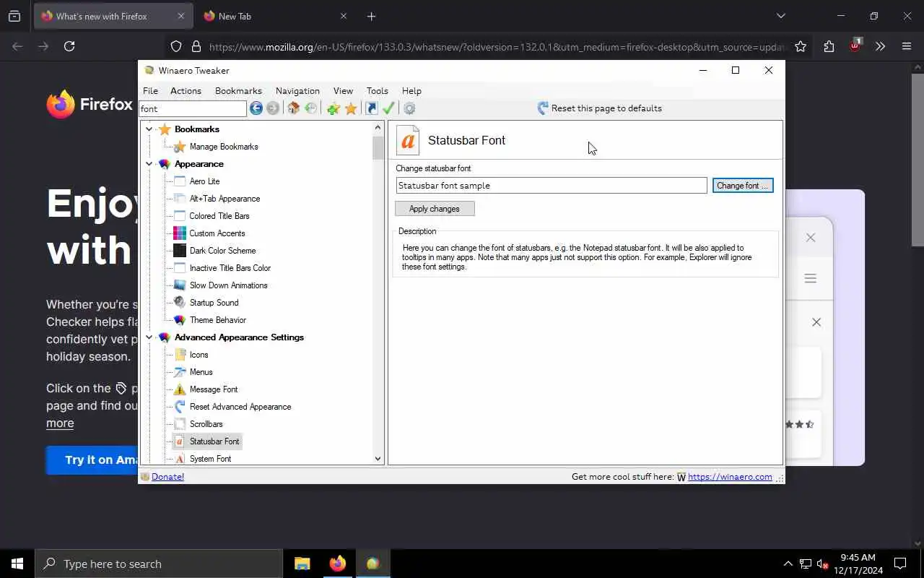This screenshot has height=578, width=924.
Task: Open the Tools menu
Action: (377, 91)
